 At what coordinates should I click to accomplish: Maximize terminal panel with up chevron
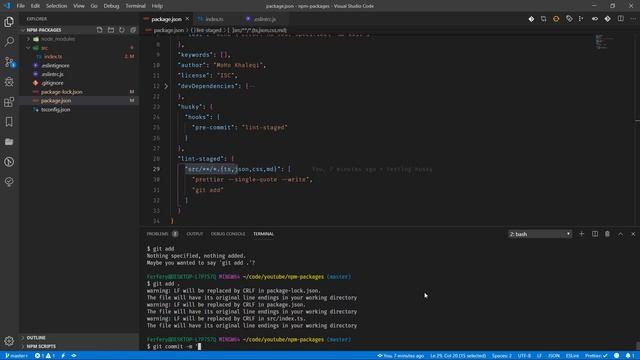(x=620, y=234)
